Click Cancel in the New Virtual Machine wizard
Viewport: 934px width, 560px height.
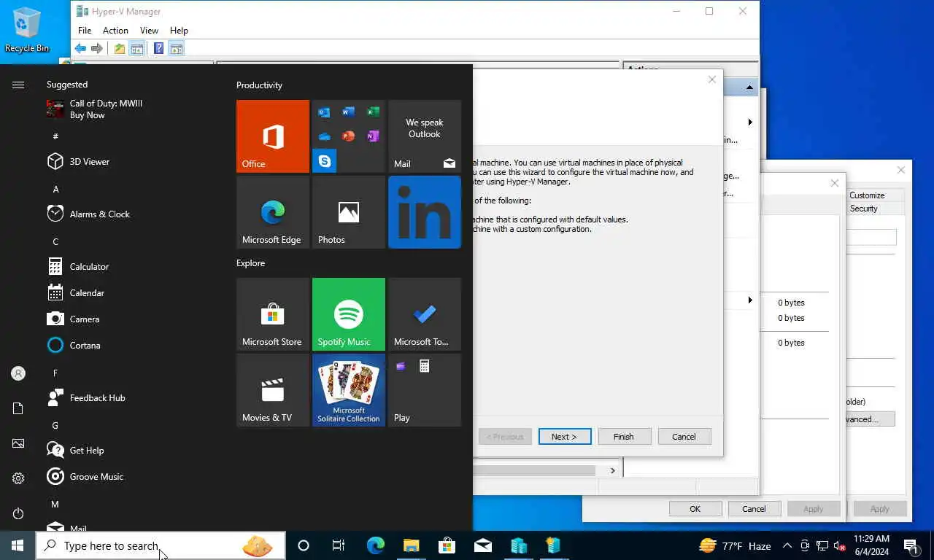pyautogui.click(x=684, y=437)
